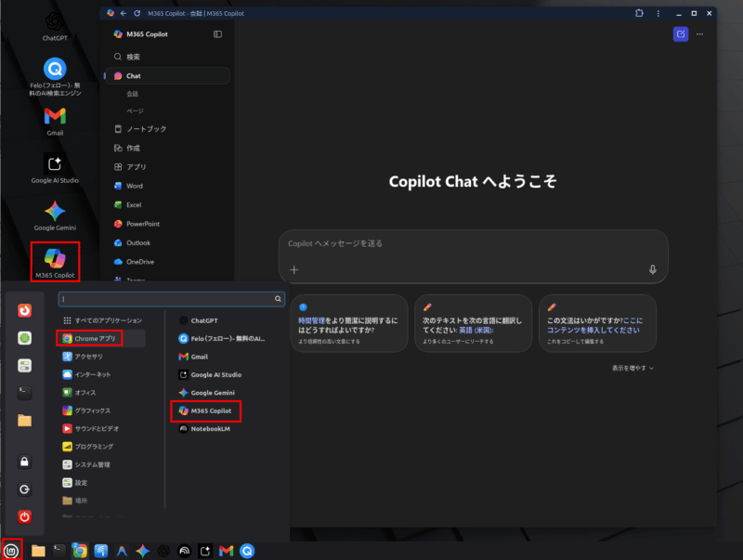The height and width of the screenshot is (560, 743).
Task: Start a new chat with the purple compose icon
Action: point(681,33)
